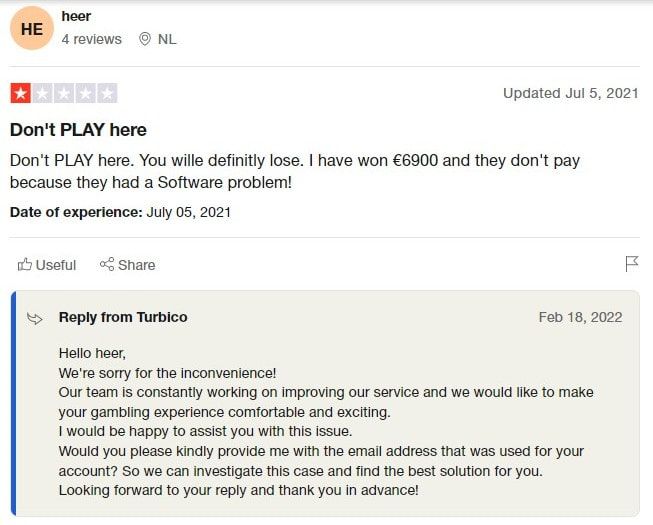This screenshot has width=653, height=525.
Task: Open reviewer name heer profile
Action: (76, 16)
